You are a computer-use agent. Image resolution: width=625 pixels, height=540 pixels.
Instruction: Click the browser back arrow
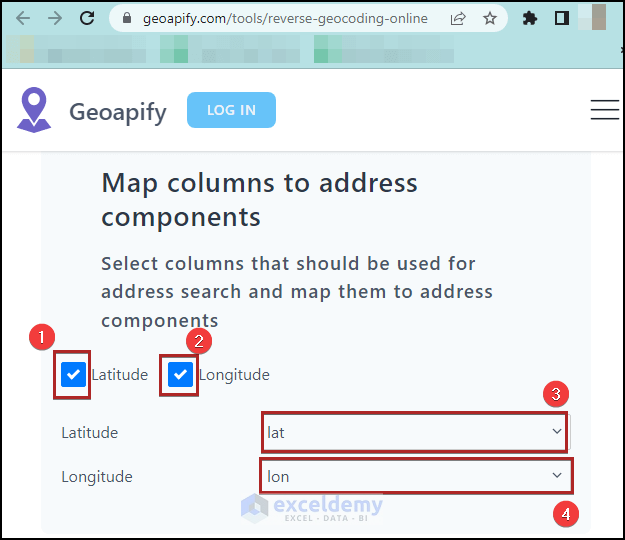[x=23, y=18]
